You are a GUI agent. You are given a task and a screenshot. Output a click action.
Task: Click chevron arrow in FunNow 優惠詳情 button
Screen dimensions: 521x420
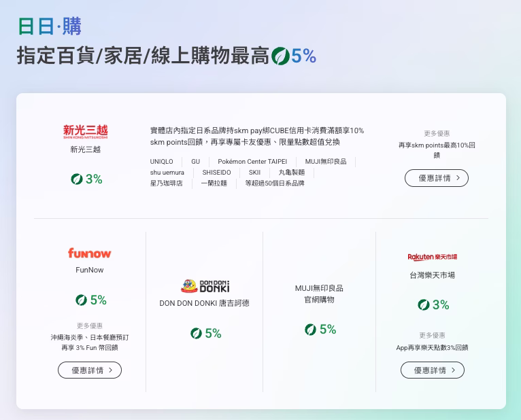point(111,370)
